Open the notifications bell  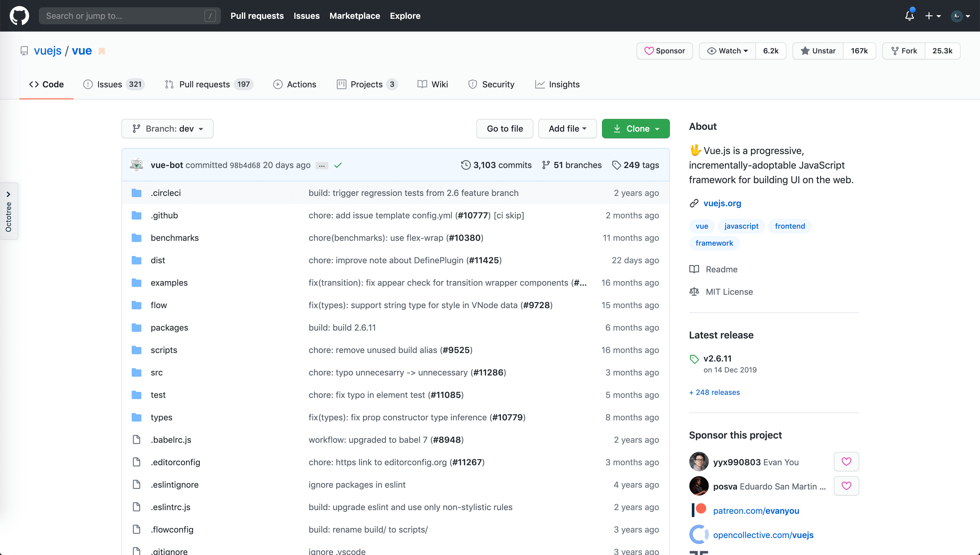909,16
